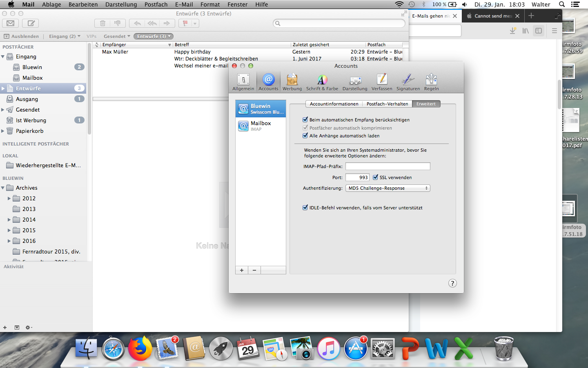588x368 pixels.
Task: Select the Erweitert tab
Action: (426, 104)
